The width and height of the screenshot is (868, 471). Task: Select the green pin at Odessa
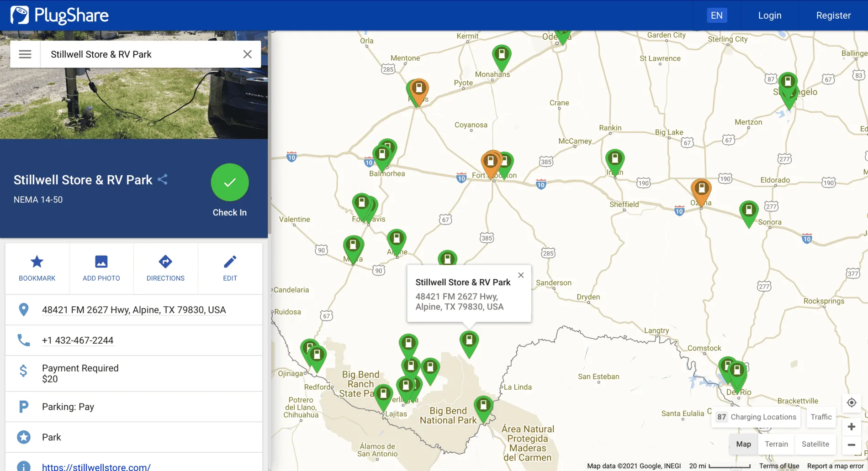click(x=563, y=37)
